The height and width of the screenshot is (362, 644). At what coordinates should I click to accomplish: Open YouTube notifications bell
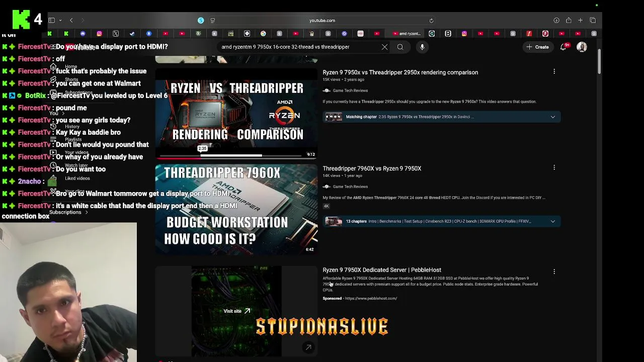pyautogui.click(x=564, y=47)
